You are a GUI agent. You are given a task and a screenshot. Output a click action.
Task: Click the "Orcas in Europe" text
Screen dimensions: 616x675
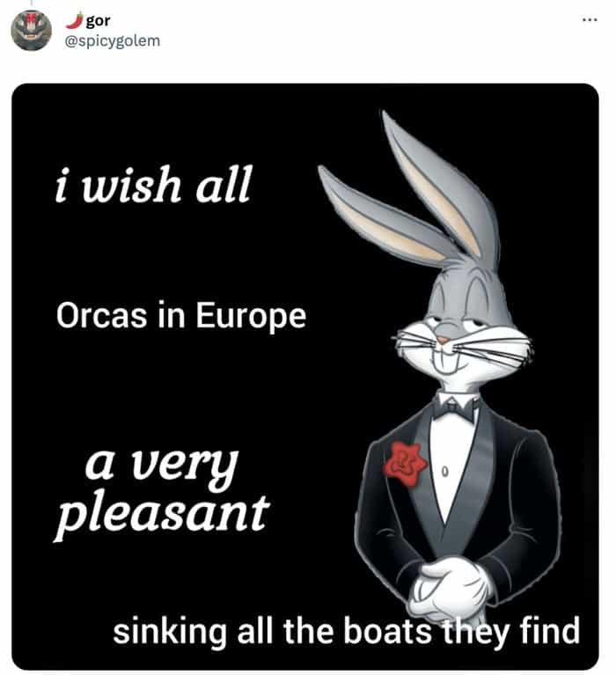(180, 315)
